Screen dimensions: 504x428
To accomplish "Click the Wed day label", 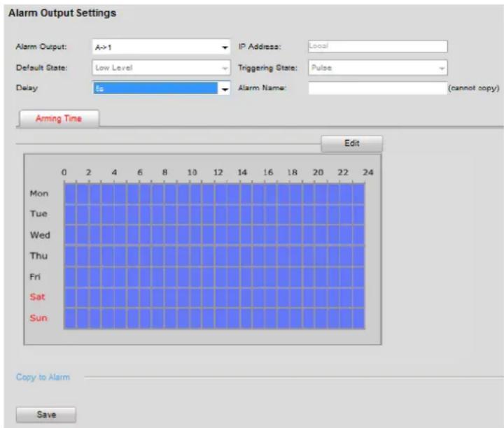I will click(40, 235).
